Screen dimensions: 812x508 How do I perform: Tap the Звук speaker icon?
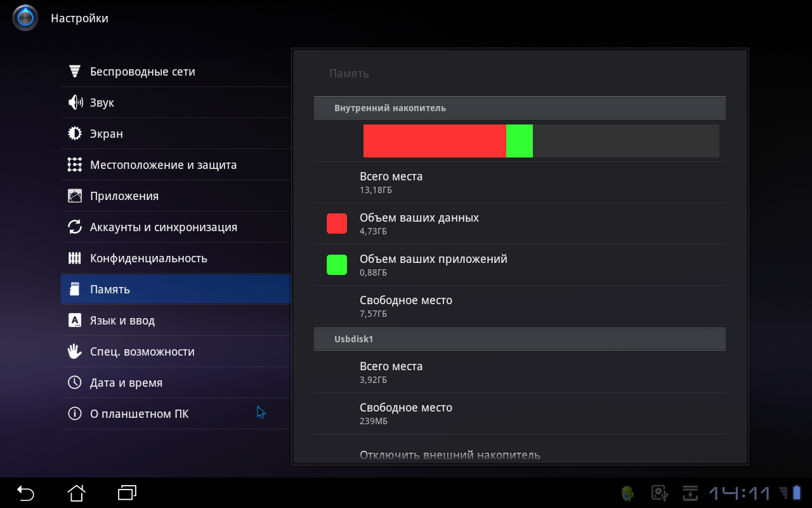[x=75, y=103]
